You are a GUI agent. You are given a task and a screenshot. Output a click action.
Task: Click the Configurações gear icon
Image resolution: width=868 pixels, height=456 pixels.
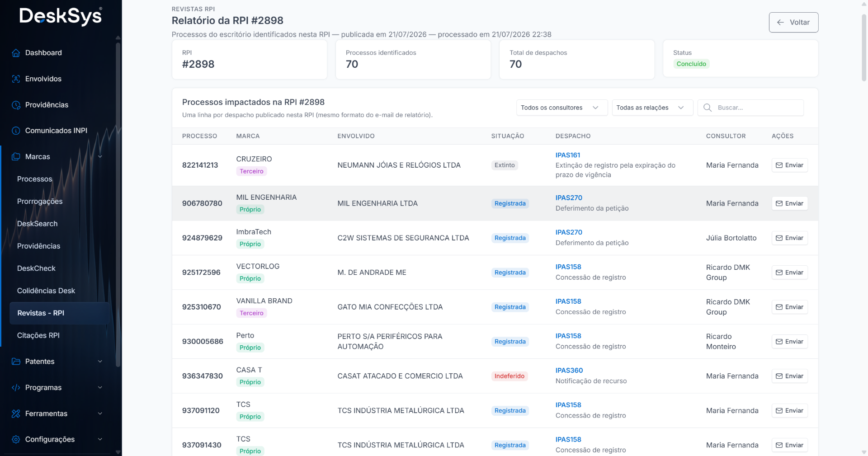tap(16, 439)
